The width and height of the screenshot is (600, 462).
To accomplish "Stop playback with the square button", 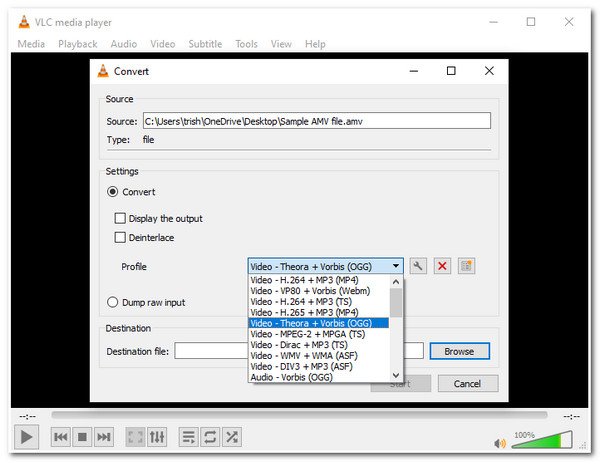I will tap(82, 437).
